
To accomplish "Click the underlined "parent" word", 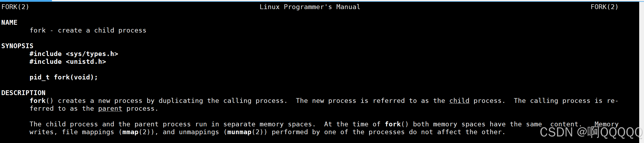I will [x=110, y=108].
